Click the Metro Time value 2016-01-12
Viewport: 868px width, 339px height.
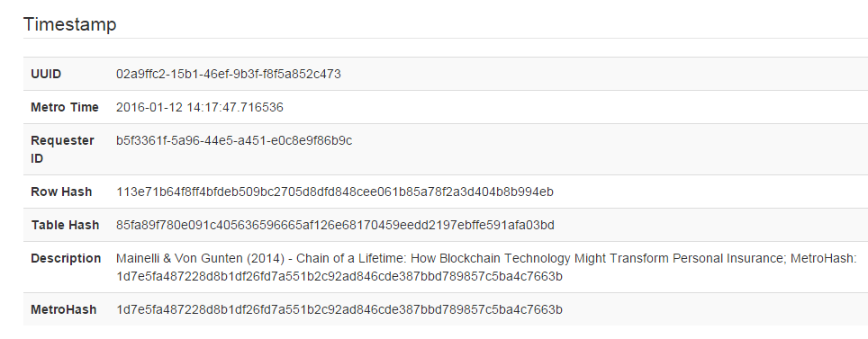[200, 107]
